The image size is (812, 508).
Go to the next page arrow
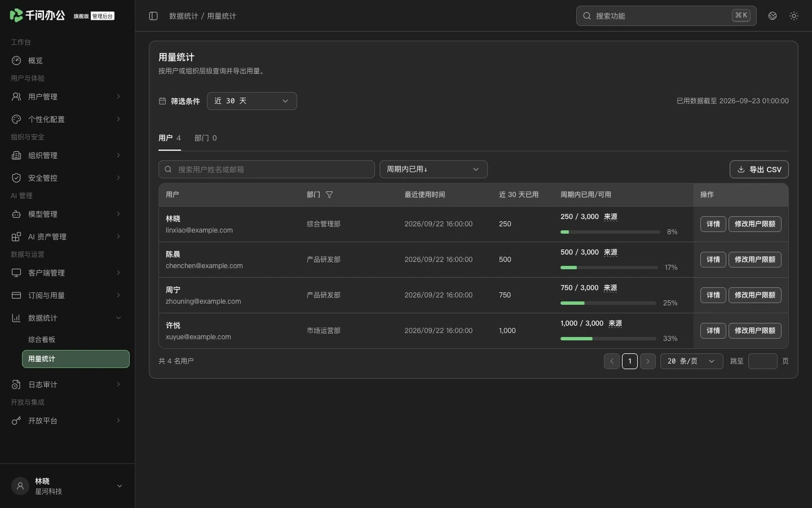tap(648, 361)
